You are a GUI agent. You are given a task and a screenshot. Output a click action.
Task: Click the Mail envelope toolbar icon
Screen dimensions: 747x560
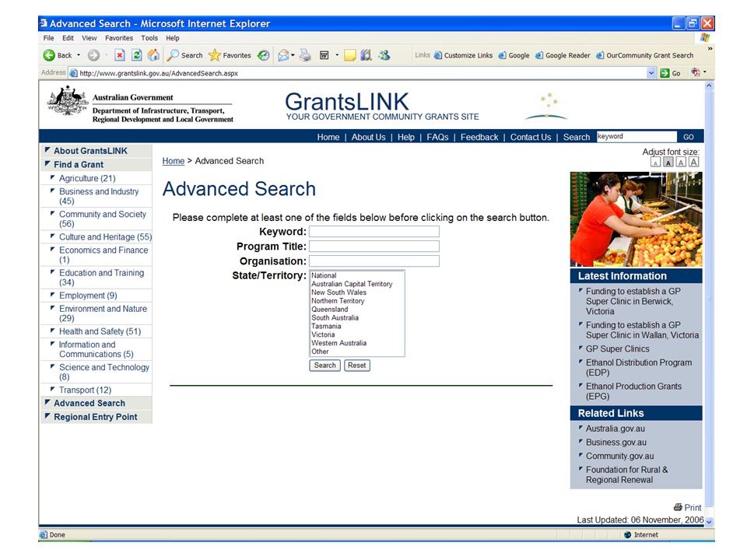pos(283,55)
